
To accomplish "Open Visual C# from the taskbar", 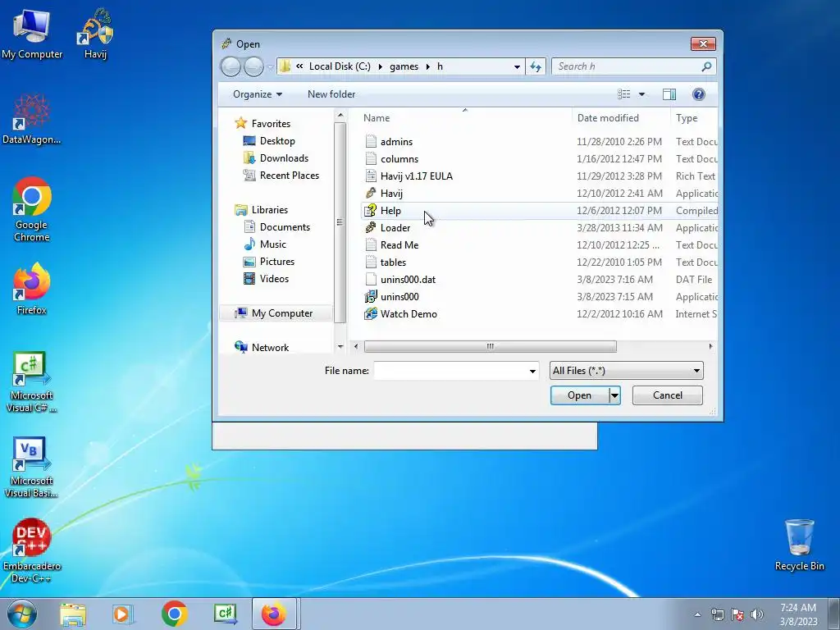I will pyautogui.click(x=225, y=614).
